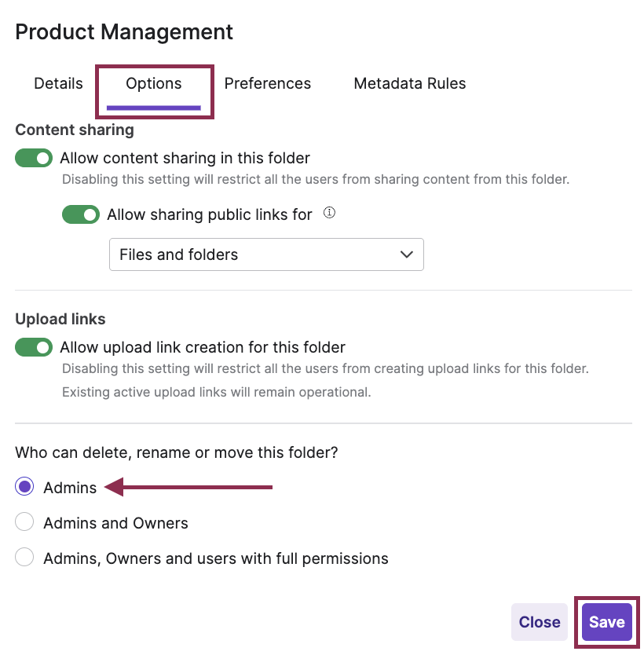The width and height of the screenshot is (644, 655).
Task: Click the Close button
Action: 540,622
